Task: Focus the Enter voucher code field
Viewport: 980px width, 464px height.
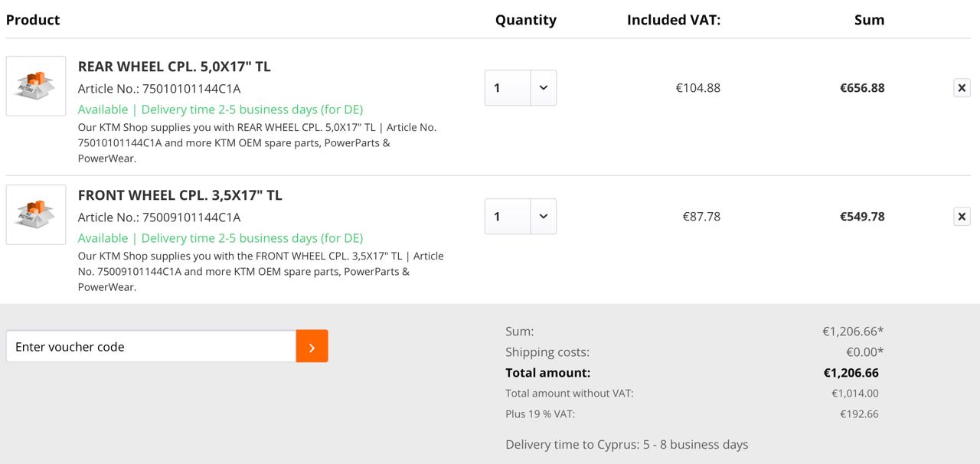Action: (151, 346)
